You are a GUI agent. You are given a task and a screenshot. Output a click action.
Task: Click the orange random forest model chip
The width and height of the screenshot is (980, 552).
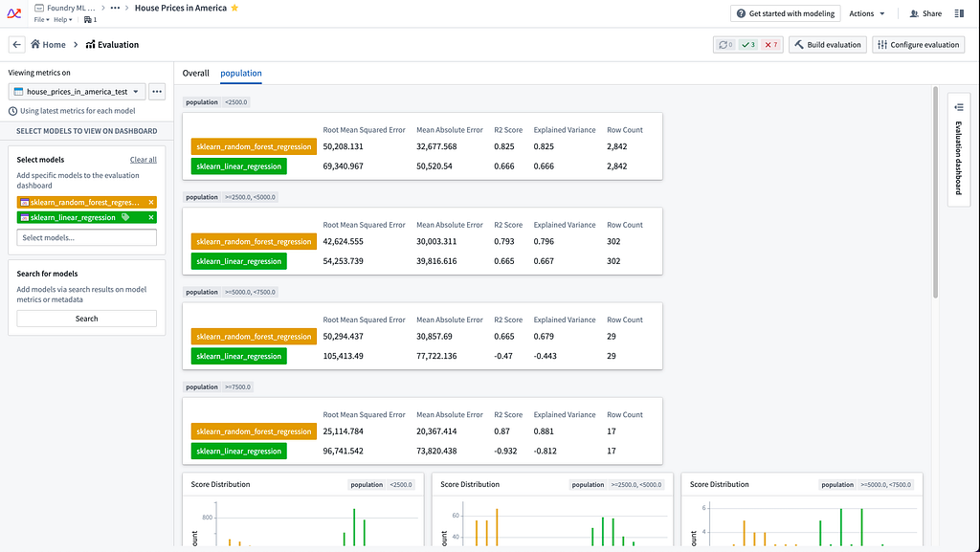(86, 202)
